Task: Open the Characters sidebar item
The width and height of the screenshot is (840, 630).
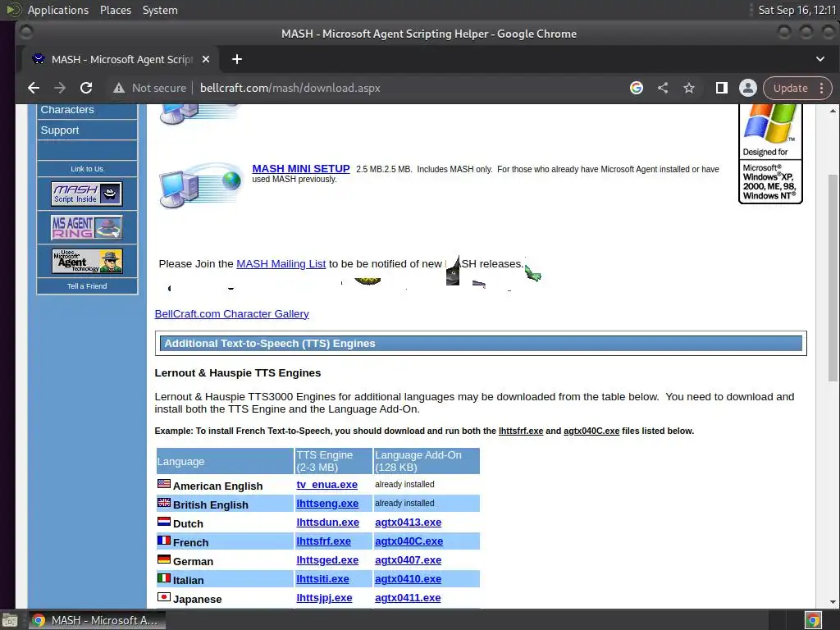Action: (x=87, y=110)
